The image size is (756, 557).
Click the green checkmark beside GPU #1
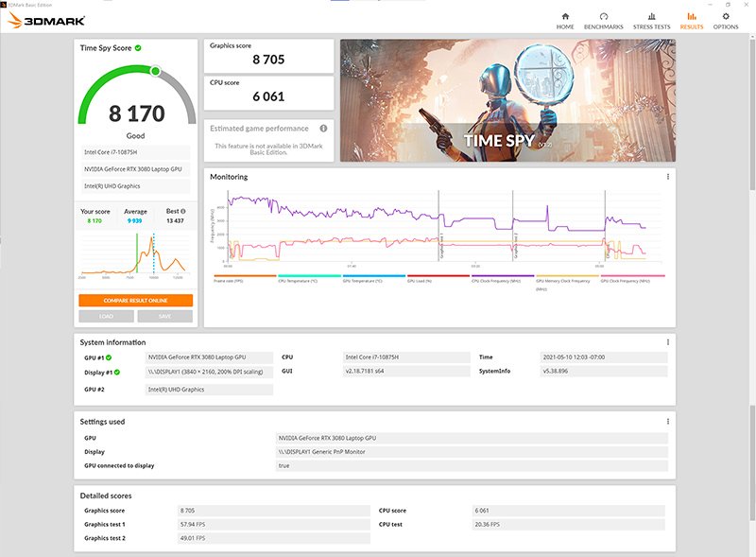(109, 357)
